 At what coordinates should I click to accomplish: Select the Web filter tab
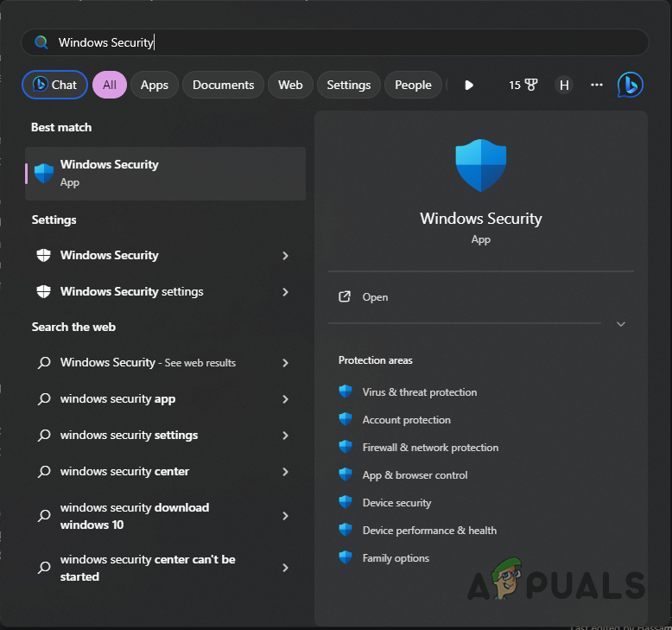(290, 85)
